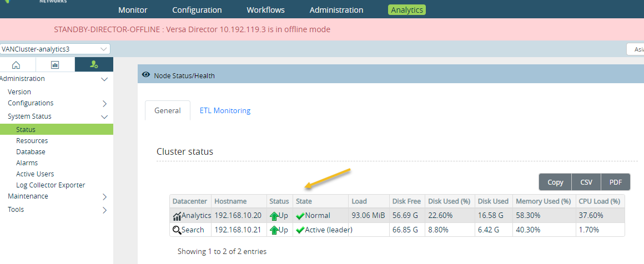Expand the Tools submenu
This screenshot has height=264, width=644.
[104, 210]
